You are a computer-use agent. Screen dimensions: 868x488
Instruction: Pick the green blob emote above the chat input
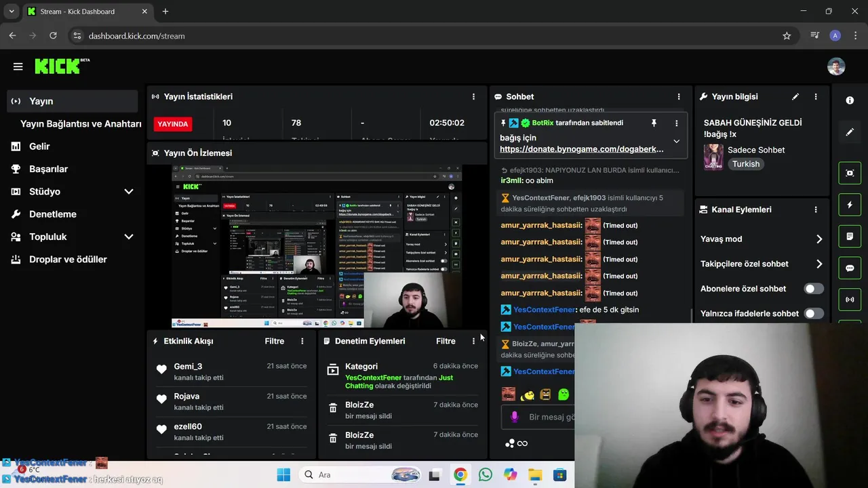tap(564, 394)
